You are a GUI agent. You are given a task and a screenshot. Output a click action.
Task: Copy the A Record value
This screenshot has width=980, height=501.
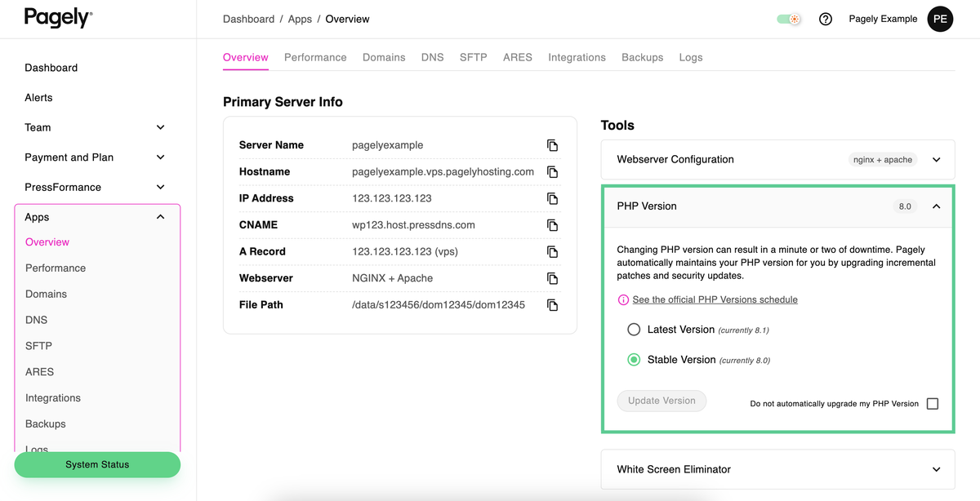tap(553, 251)
